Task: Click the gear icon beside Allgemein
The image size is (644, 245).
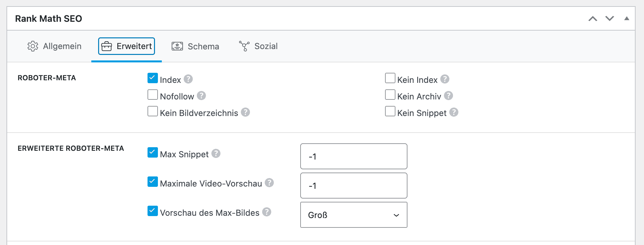Action: (33, 46)
